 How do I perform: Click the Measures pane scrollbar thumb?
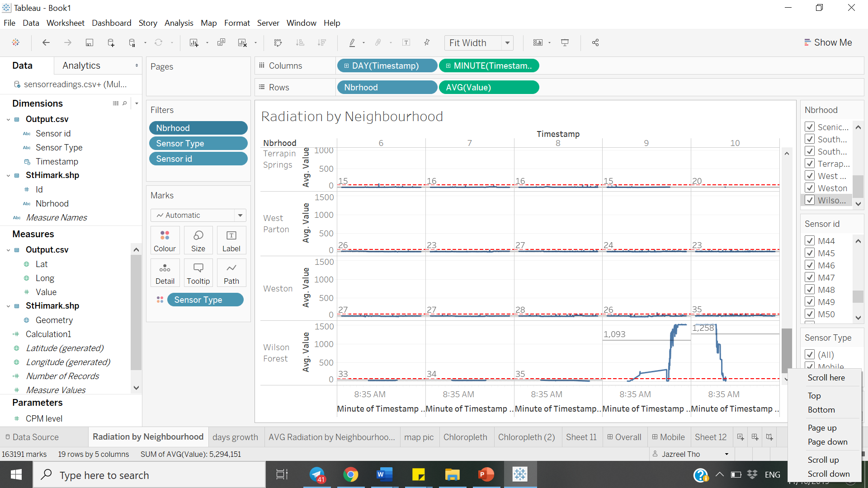click(136, 313)
